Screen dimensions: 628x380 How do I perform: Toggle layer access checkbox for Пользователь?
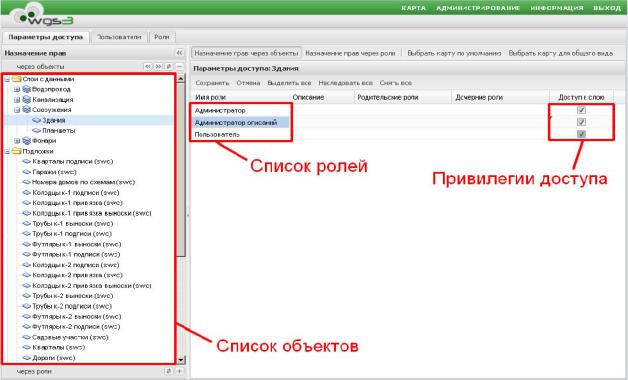click(582, 134)
